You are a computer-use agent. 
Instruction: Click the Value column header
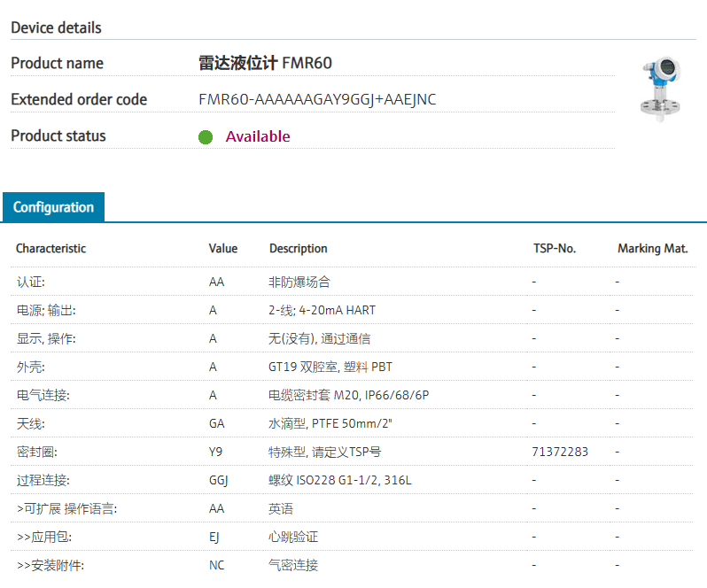[223, 249]
